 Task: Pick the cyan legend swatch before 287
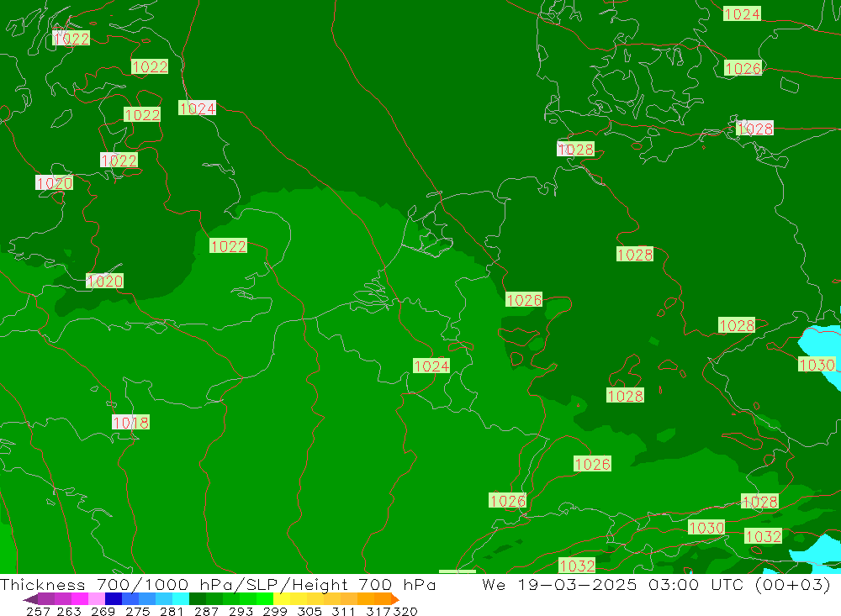[181, 599]
